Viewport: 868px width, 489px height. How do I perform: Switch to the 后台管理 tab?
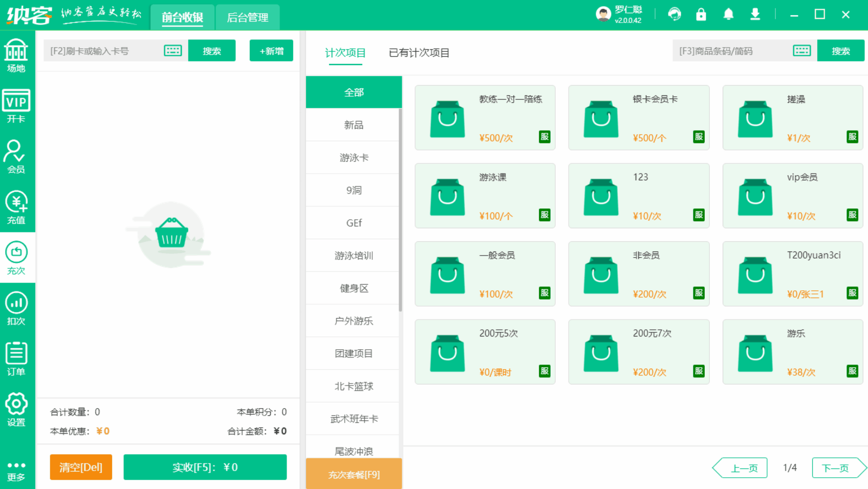click(248, 17)
